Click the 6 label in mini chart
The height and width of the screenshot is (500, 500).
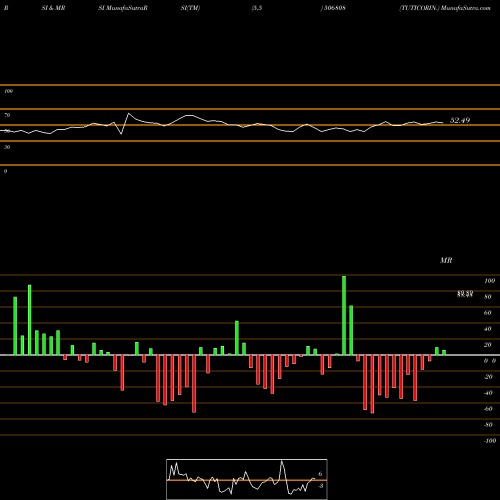coord(320,474)
